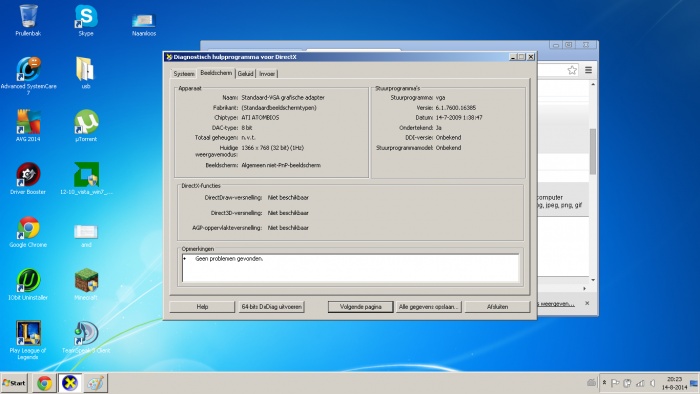Click the taskbar clock showing 20:23

click(675, 383)
